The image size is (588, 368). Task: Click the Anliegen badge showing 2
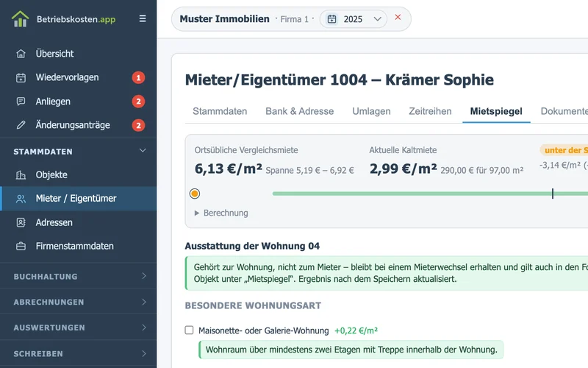point(138,102)
